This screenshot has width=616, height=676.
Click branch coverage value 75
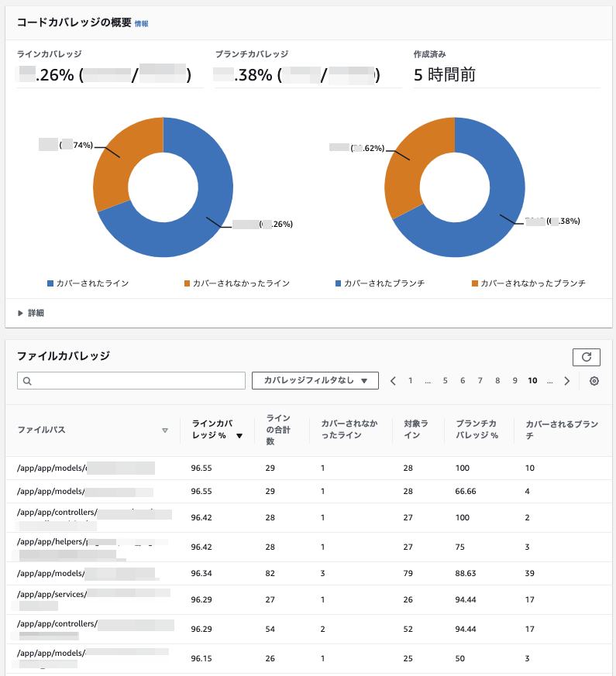tap(459, 547)
